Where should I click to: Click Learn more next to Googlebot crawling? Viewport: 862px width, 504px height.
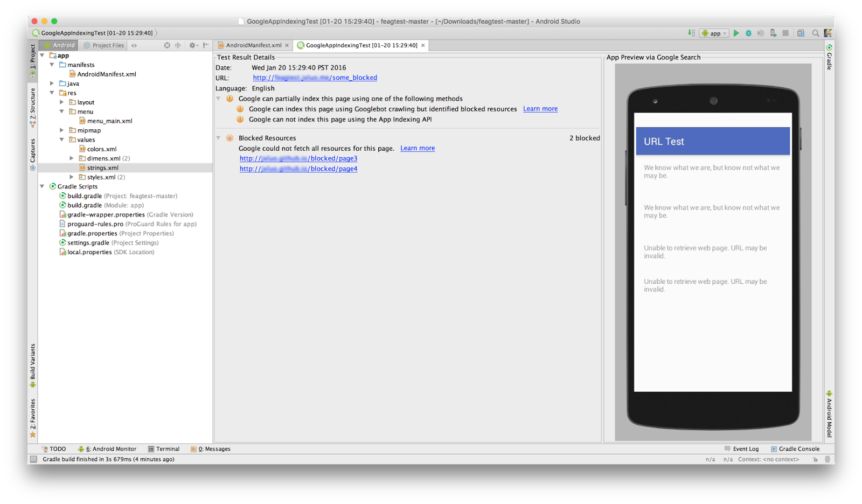point(540,109)
